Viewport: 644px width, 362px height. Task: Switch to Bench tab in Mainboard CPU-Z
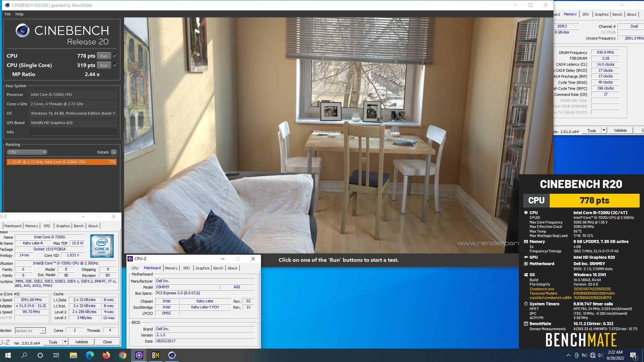click(218, 268)
